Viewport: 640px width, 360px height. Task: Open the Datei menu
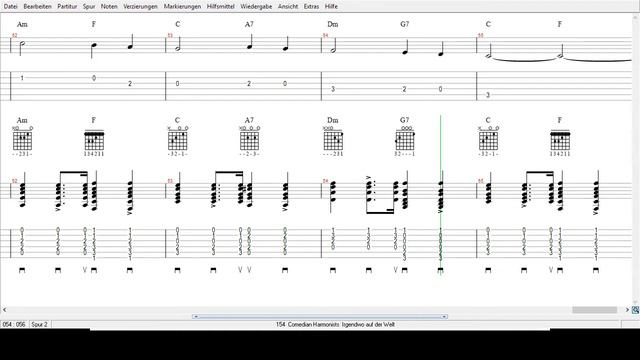pyautogui.click(x=11, y=7)
